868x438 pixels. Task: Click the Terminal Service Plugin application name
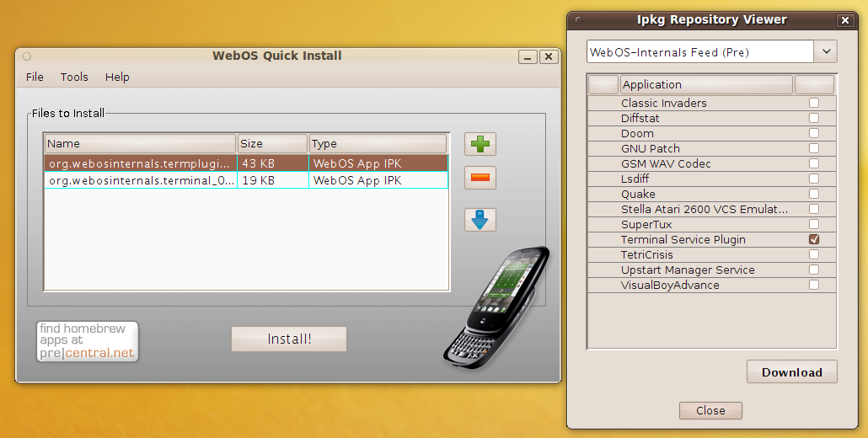point(683,239)
